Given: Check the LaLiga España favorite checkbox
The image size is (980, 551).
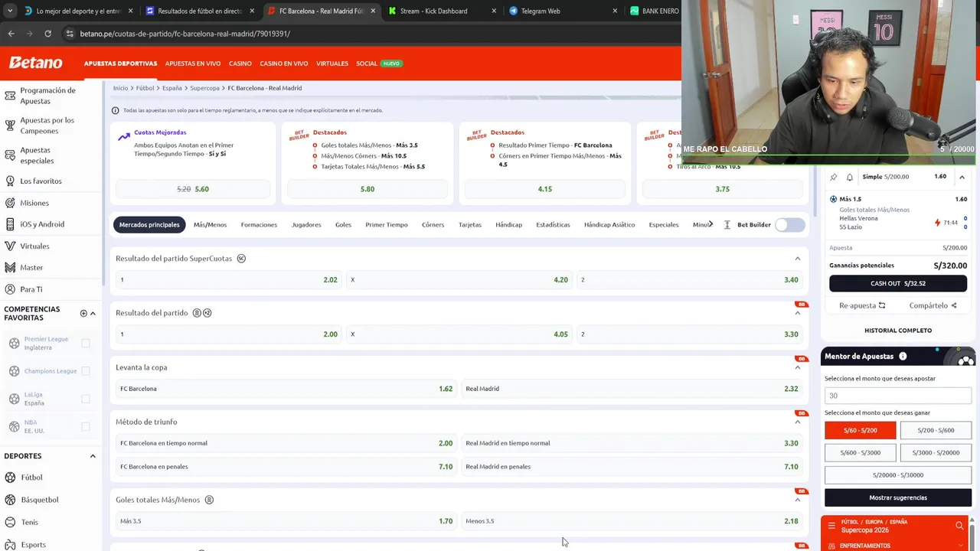Looking at the screenshot, I should click(86, 399).
